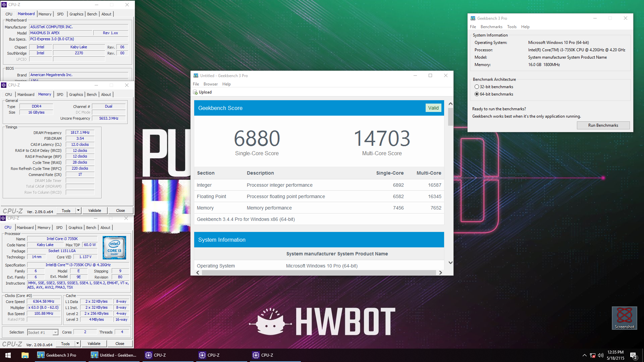The image size is (644, 362).
Task: Expand Tools dropdown arrow in Memory CPU-Z window
Action: (78, 210)
